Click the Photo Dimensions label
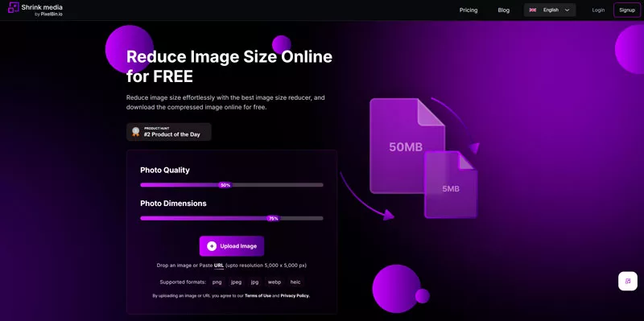Image resolution: width=644 pixels, height=321 pixels. [173, 204]
